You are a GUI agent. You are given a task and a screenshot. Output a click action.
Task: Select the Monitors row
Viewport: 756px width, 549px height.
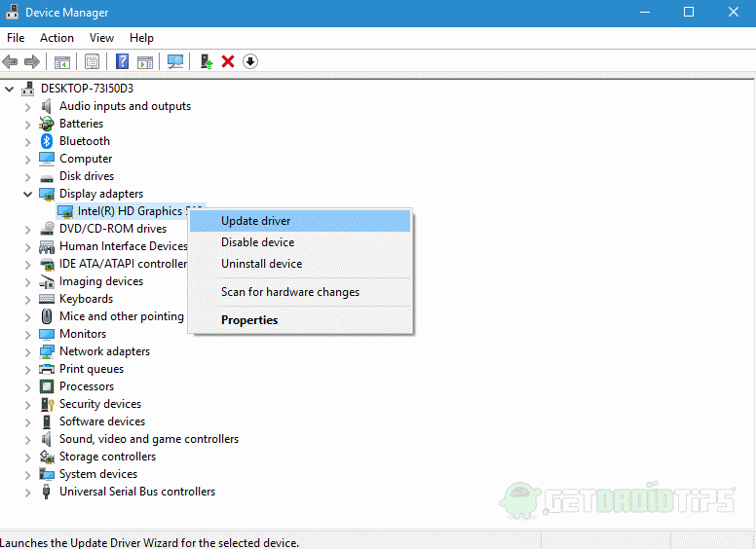(x=83, y=334)
